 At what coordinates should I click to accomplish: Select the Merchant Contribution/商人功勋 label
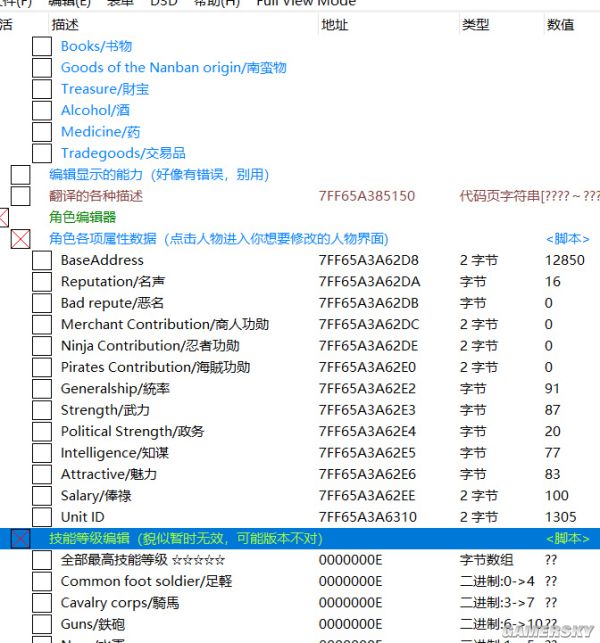[x=165, y=324]
